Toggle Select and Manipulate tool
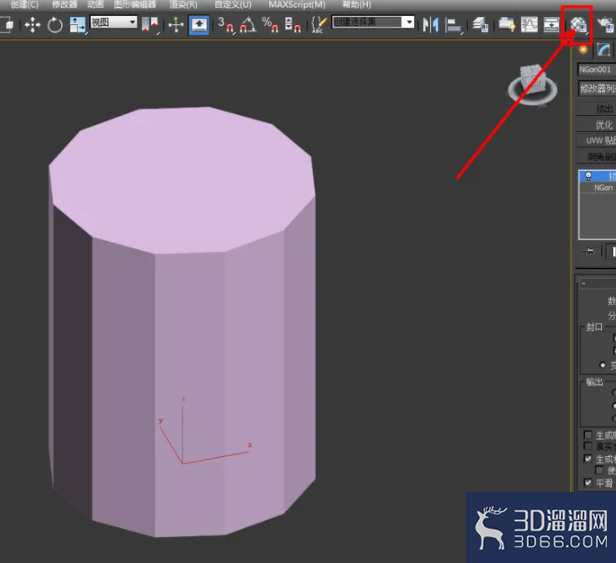This screenshot has width=616, height=563. pos(176,25)
